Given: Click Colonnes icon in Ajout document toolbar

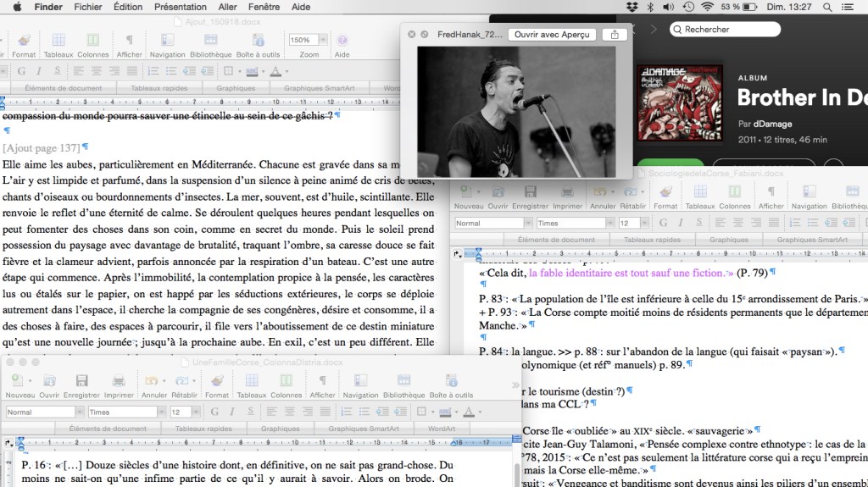Looking at the screenshot, I should pyautogui.click(x=93, y=41).
